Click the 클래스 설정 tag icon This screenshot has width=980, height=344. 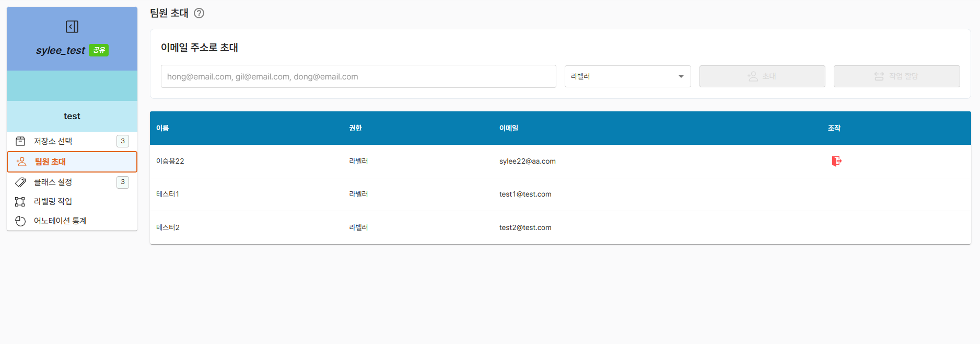coord(20,182)
